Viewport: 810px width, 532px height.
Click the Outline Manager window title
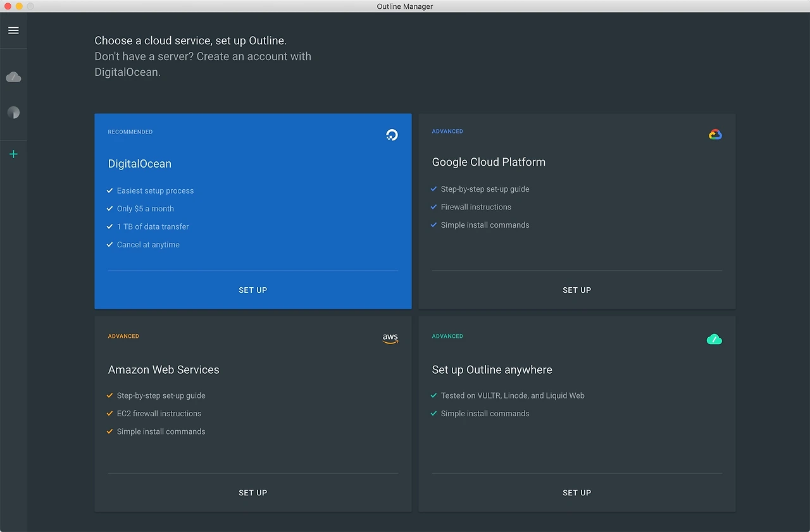405,6
